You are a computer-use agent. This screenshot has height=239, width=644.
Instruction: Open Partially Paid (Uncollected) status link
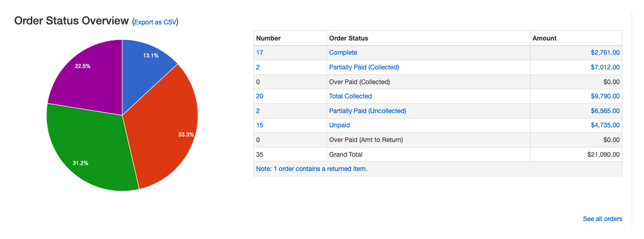point(368,111)
